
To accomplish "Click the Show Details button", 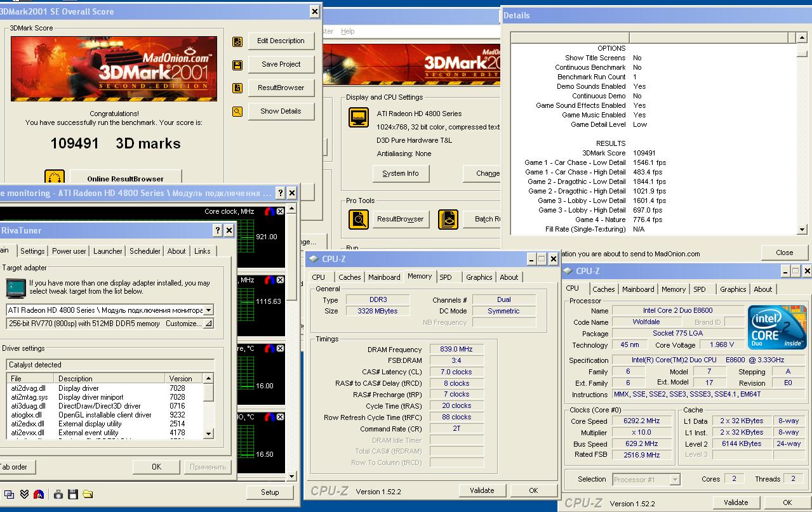I will 281,111.
